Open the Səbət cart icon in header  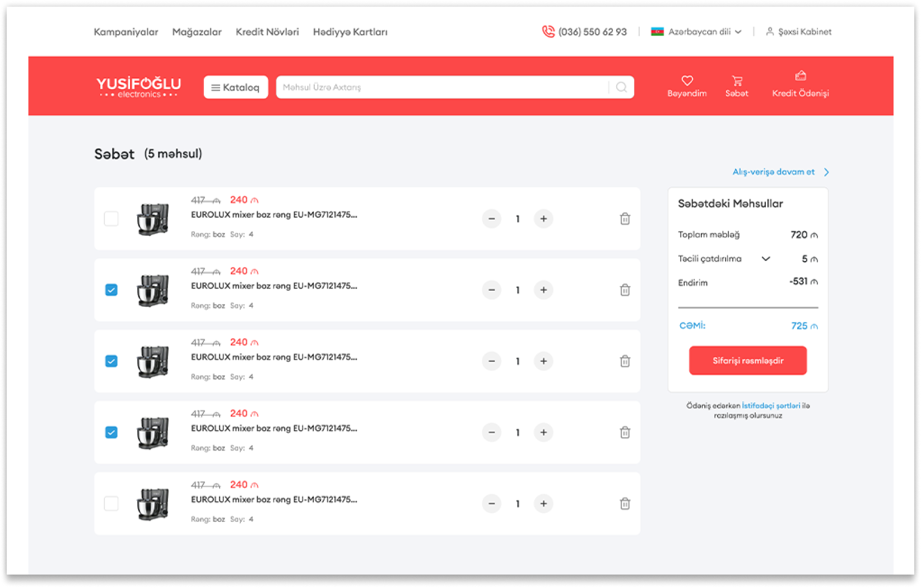click(x=737, y=81)
